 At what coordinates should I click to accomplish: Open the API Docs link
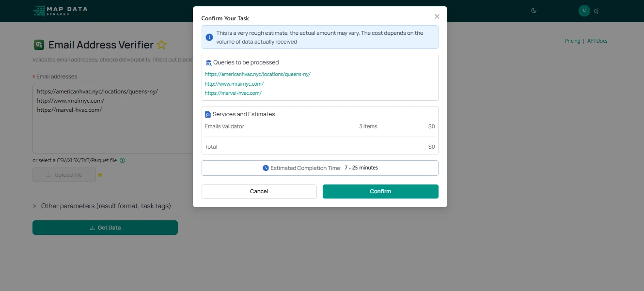(x=597, y=41)
